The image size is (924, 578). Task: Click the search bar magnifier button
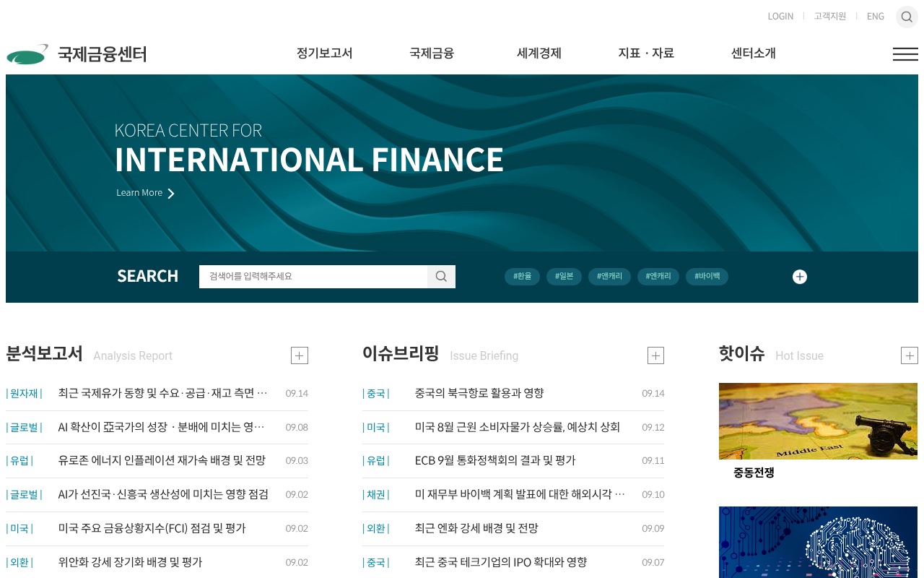pyautogui.click(x=441, y=277)
